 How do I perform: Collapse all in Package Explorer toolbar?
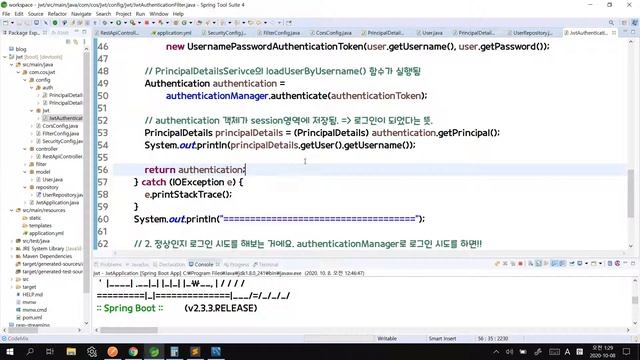[68, 41]
